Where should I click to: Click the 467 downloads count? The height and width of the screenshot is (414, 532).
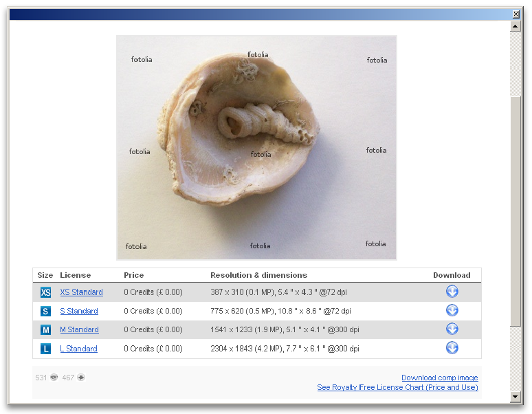coord(68,378)
